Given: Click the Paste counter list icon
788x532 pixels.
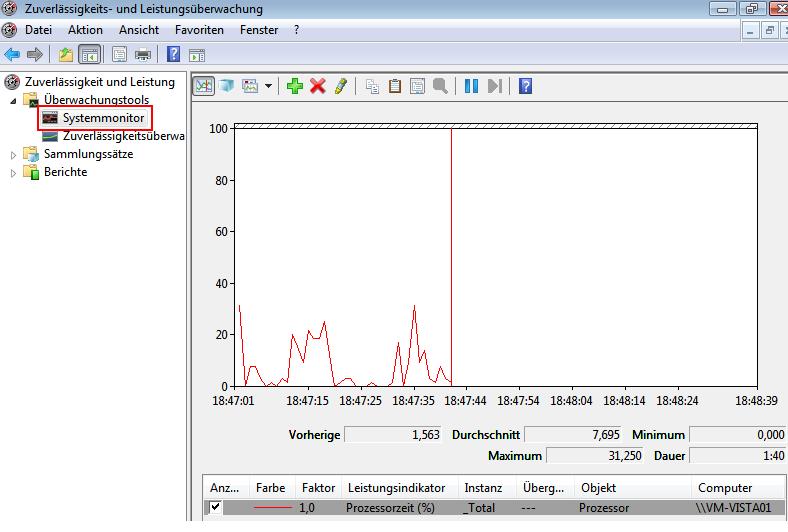Looking at the screenshot, I should tap(395, 86).
